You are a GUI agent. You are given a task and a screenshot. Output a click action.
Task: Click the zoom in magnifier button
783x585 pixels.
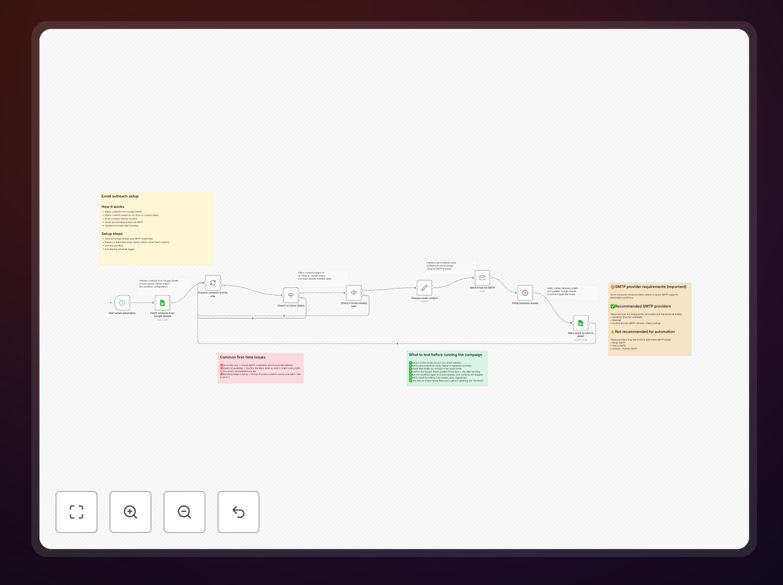pos(130,512)
